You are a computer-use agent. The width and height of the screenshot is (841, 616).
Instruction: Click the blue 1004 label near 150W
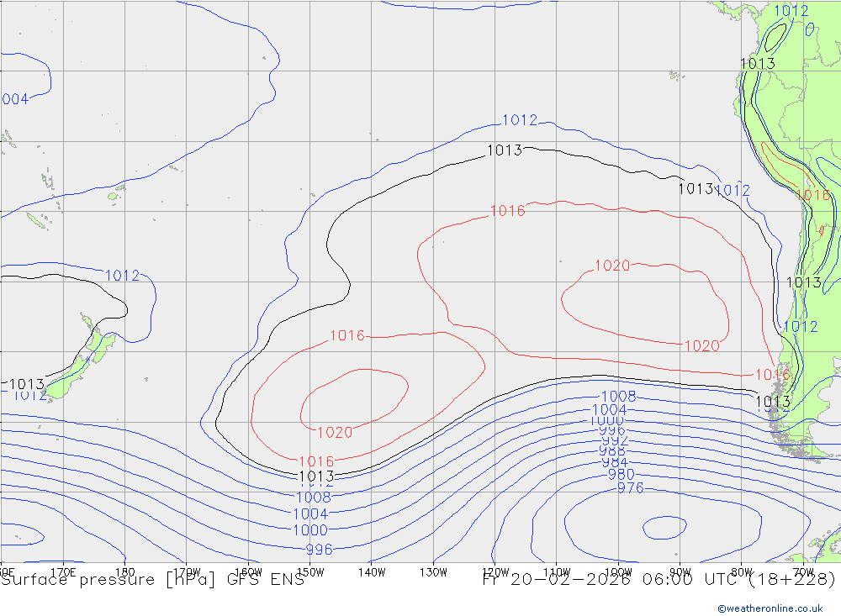(310, 513)
